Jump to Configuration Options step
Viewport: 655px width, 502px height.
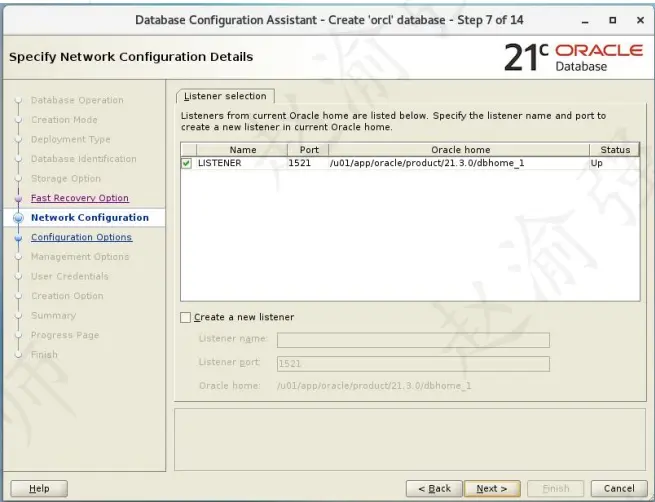81,237
